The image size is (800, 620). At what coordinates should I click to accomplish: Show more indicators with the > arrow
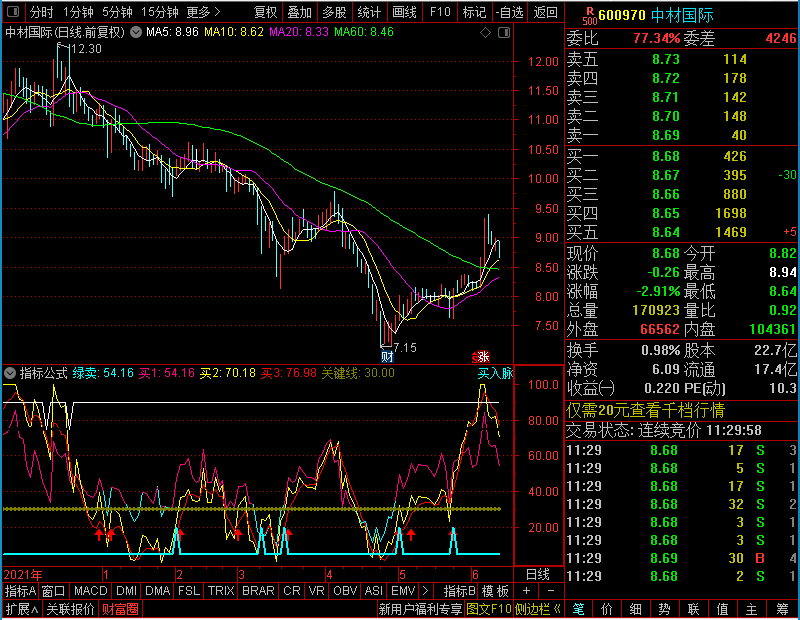pyautogui.click(x=425, y=591)
